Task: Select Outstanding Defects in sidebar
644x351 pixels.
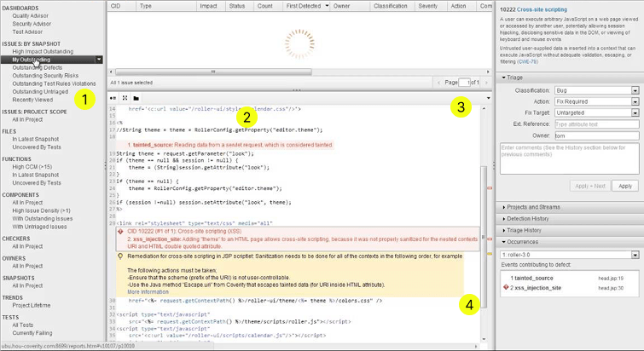Action: (38, 67)
